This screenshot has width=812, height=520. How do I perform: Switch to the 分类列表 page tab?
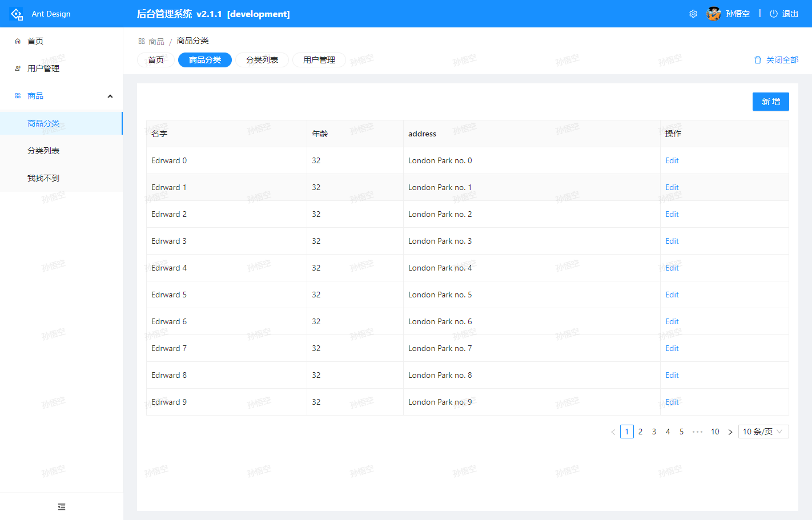[x=262, y=60]
